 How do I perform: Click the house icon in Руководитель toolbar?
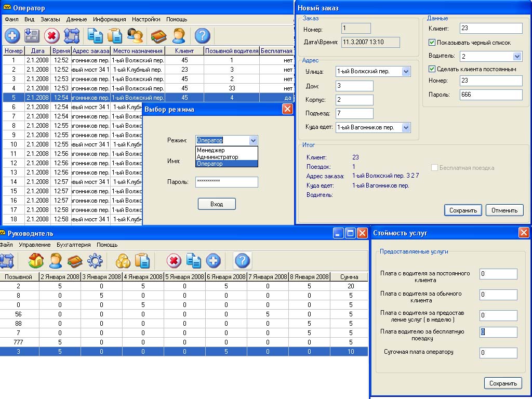click(x=36, y=260)
